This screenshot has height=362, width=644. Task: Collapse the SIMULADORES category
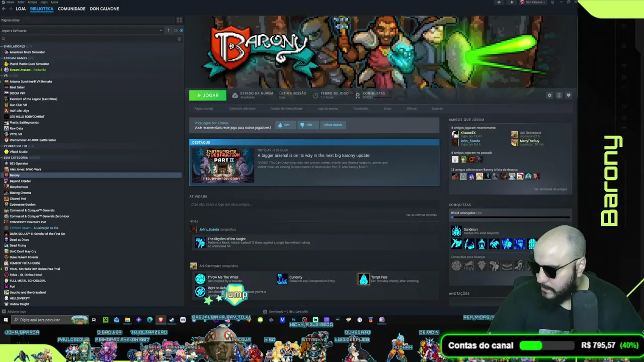tap(2, 46)
